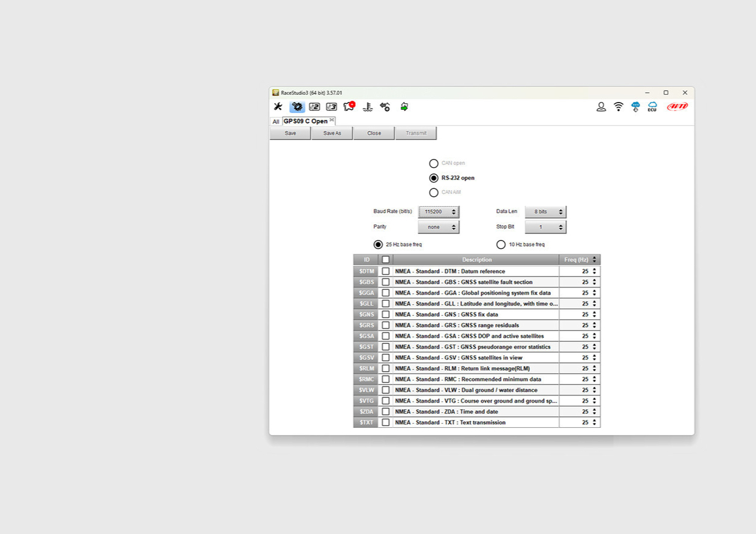Click the Description column header
The height and width of the screenshot is (534, 756).
[476, 260]
